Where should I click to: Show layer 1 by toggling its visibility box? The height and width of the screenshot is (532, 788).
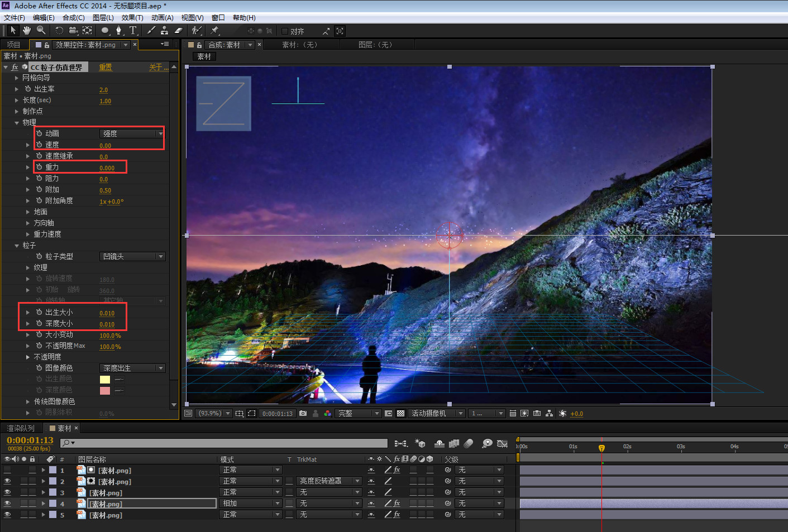tap(7, 470)
